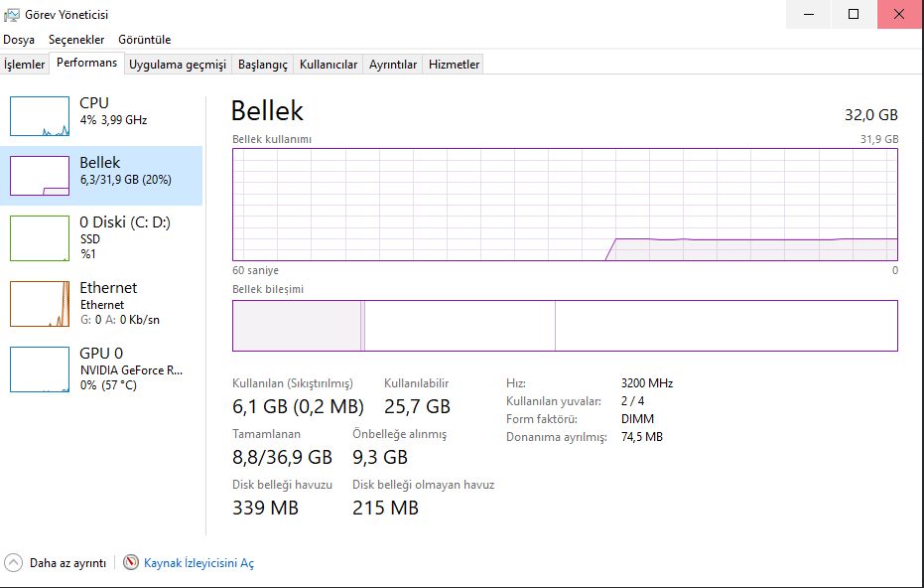Click the Task Manager title bar icon
Viewport: 924px width, 588px height.
(12, 15)
